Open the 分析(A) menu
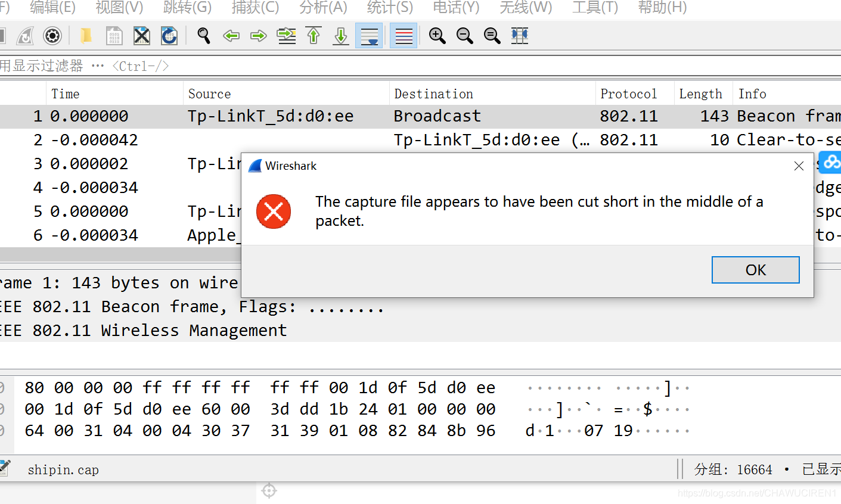Viewport: 841px width, 504px height. [323, 8]
